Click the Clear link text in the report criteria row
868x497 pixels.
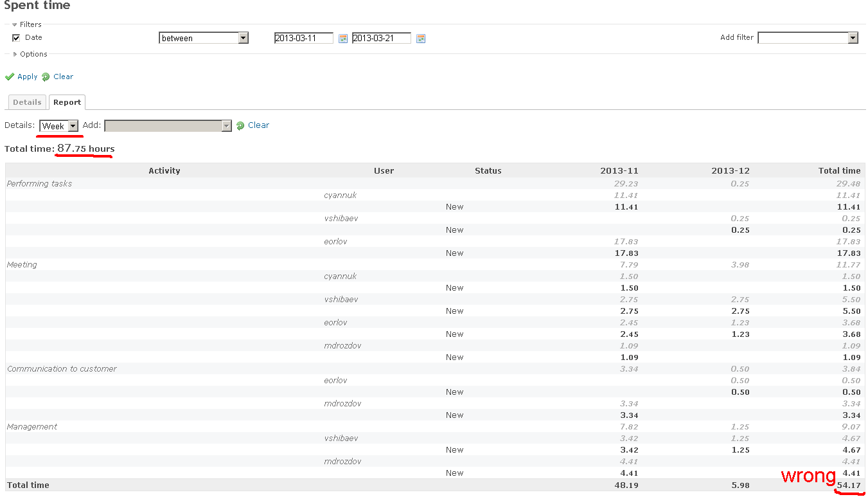pos(258,125)
